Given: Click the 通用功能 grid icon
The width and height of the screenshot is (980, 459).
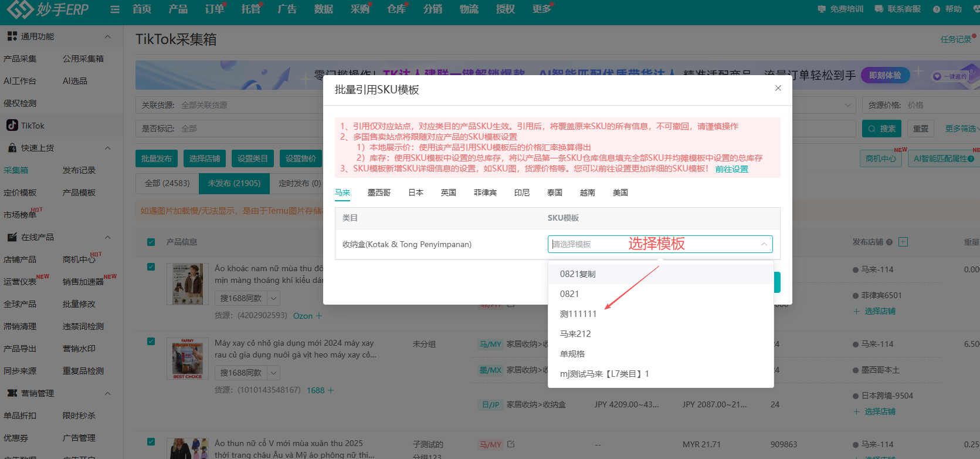Looking at the screenshot, I should [x=12, y=36].
